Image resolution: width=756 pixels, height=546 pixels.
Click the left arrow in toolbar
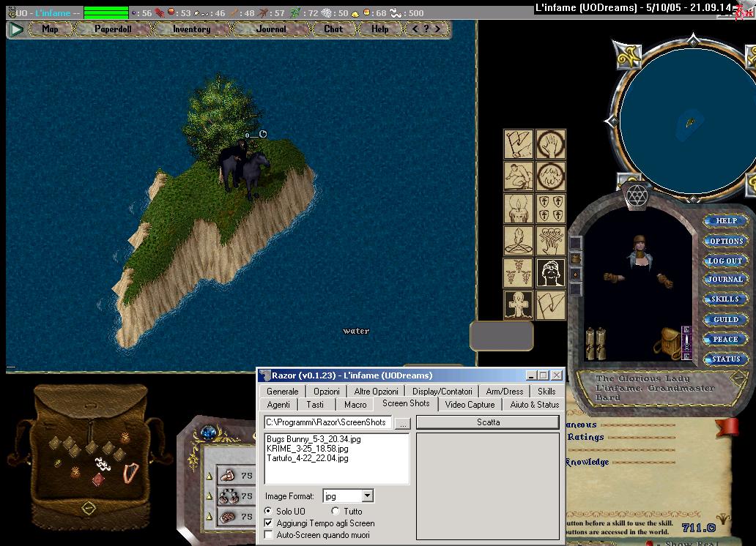[x=415, y=29]
